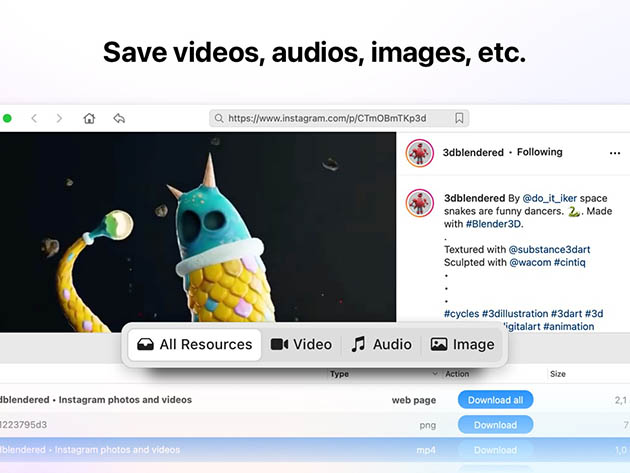Select the web page resource row

pos(315,400)
